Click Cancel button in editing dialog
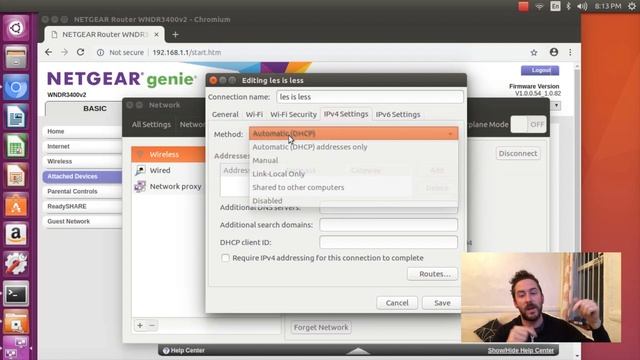 (x=397, y=303)
